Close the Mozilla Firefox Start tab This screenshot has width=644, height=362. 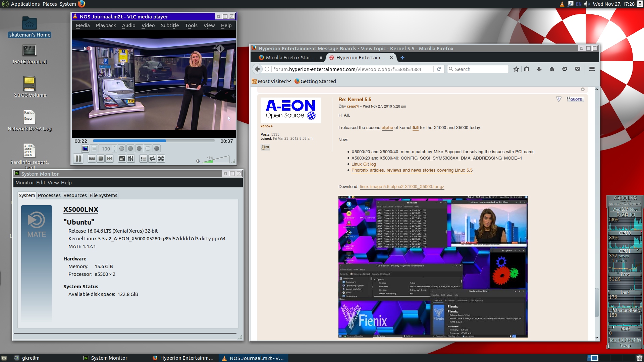(x=321, y=58)
